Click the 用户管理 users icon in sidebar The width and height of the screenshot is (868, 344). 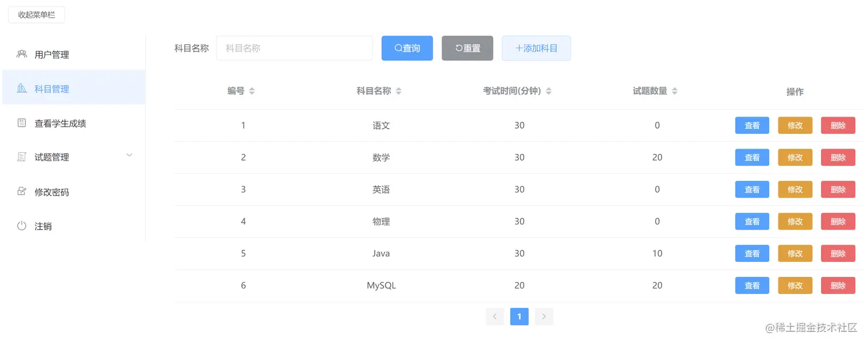click(22, 54)
